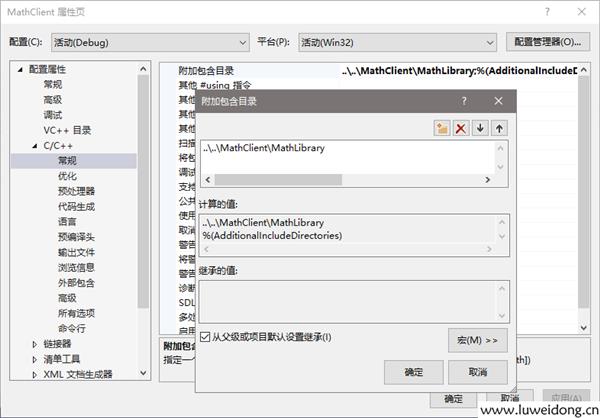
Task: Click the move line down arrow
Action: 480,128
